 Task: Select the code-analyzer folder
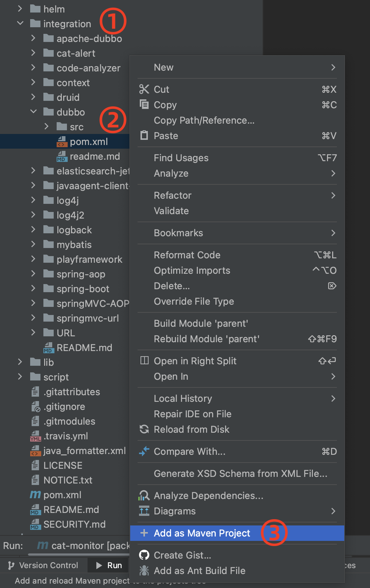click(88, 68)
